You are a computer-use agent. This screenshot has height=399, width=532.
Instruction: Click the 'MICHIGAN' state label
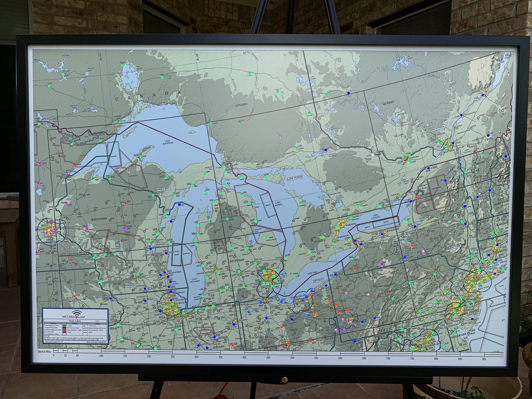(236, 260)
